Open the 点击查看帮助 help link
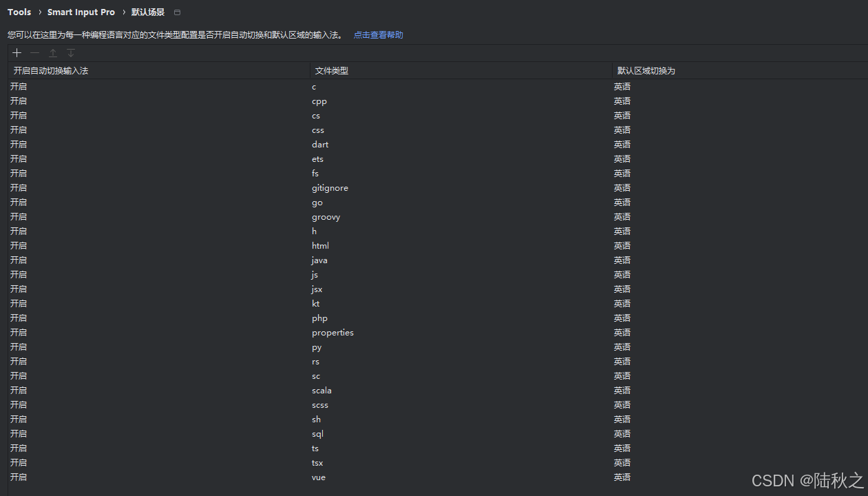Screen dimensions: 868x496 [x=379, y=34]
